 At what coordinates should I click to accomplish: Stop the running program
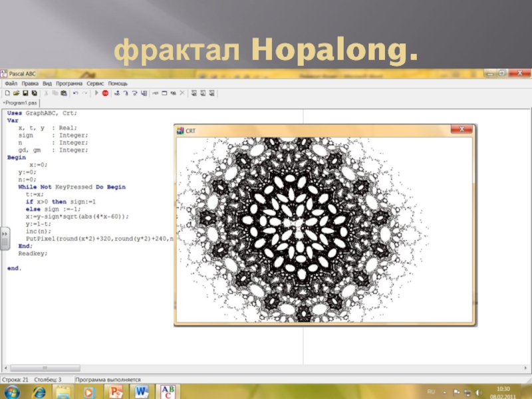pos(105,94)
